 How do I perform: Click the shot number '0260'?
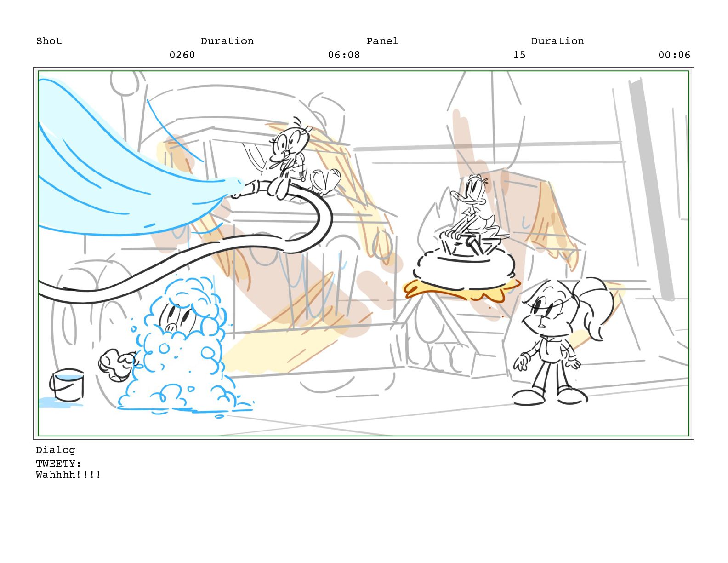(182, 55)
